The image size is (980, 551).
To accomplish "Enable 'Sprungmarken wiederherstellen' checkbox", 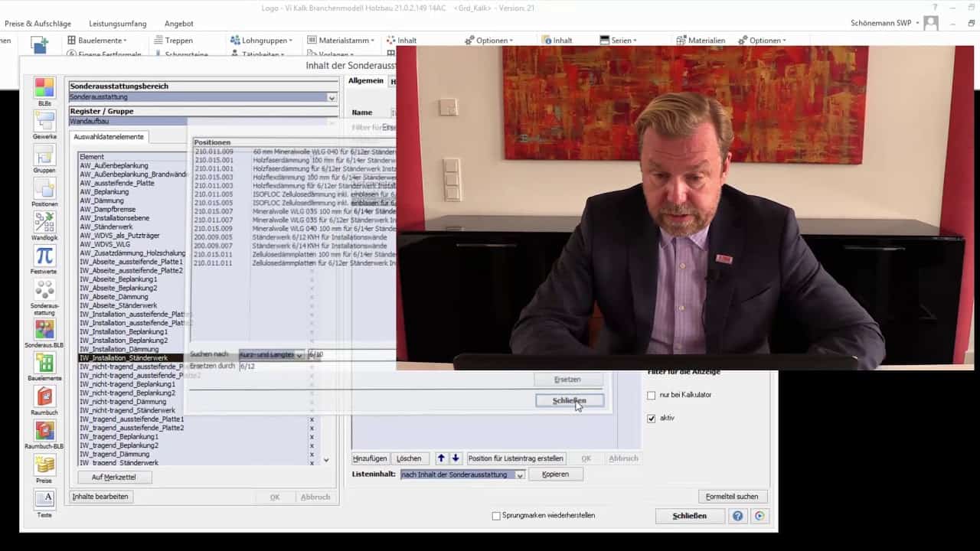I will pyautogui.click(x=496, y=516).
